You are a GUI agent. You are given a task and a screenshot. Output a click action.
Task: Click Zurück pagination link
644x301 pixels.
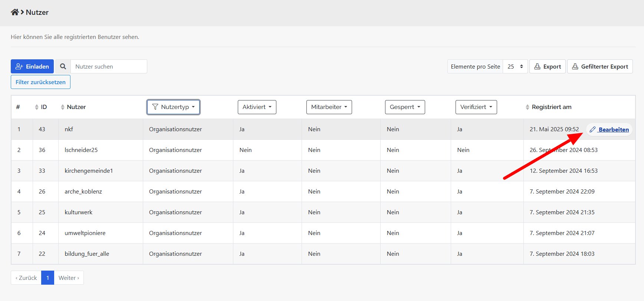(26, 278)
